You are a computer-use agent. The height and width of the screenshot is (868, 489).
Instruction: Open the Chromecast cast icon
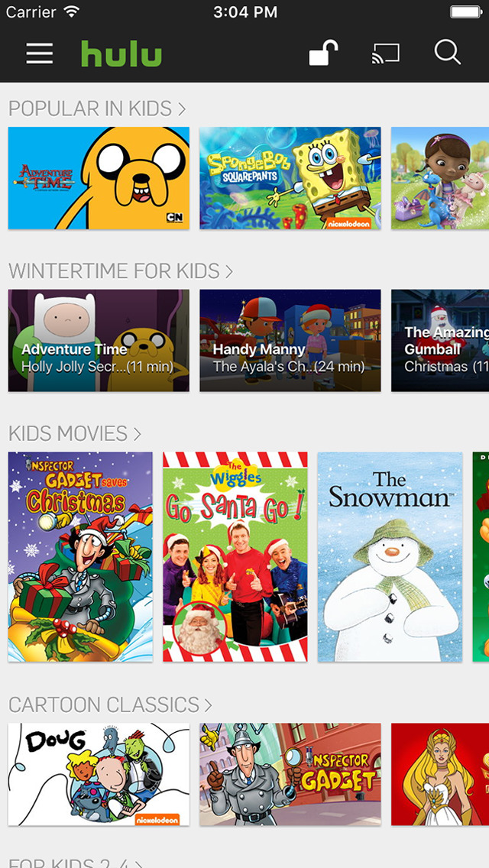[x=385, y=53]
